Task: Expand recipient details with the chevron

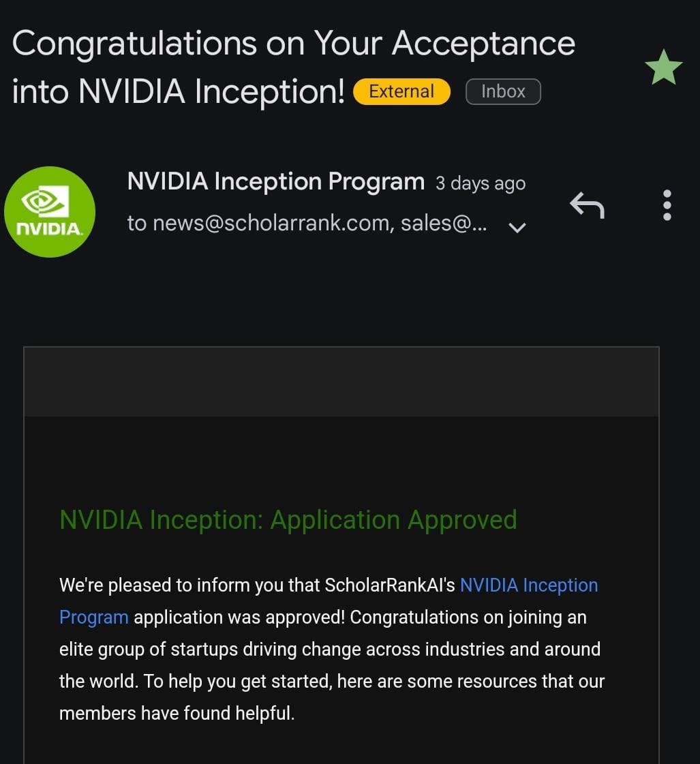Action: coord(517,227)
